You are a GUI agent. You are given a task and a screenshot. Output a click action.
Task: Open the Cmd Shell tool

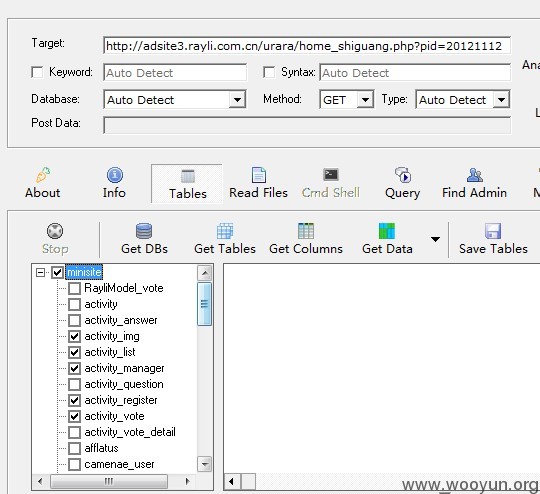click(331, 183)
